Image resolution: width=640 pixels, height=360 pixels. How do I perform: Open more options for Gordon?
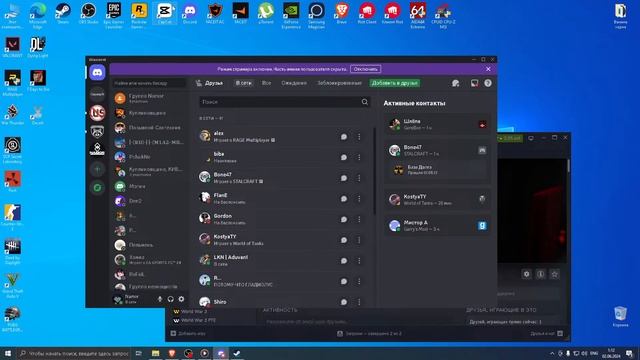point(359,220)
